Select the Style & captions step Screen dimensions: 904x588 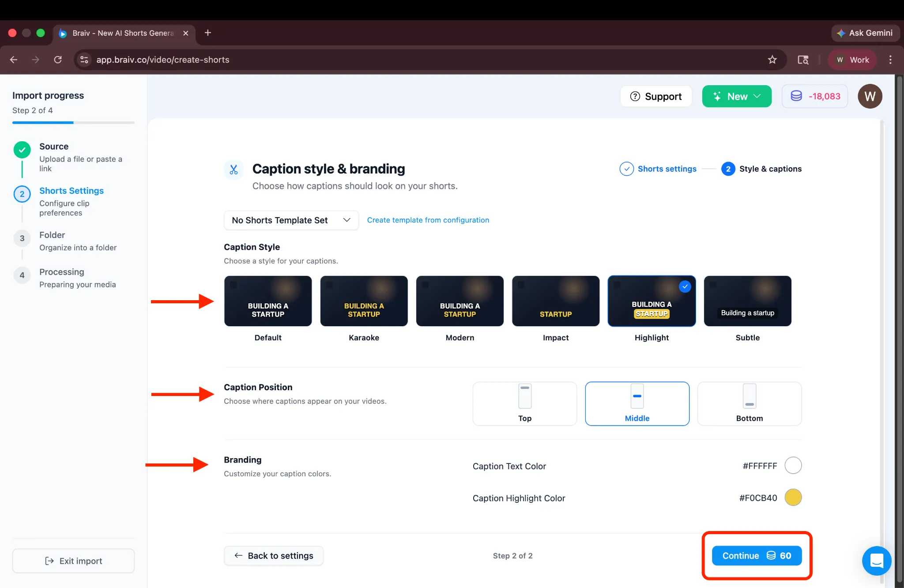coord(761,169)
